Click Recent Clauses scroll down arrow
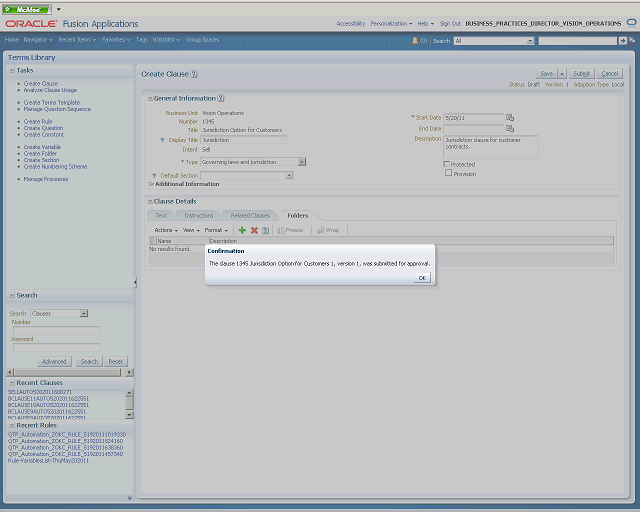The height and width of the screenshot is (512, 640). point(129,415)
